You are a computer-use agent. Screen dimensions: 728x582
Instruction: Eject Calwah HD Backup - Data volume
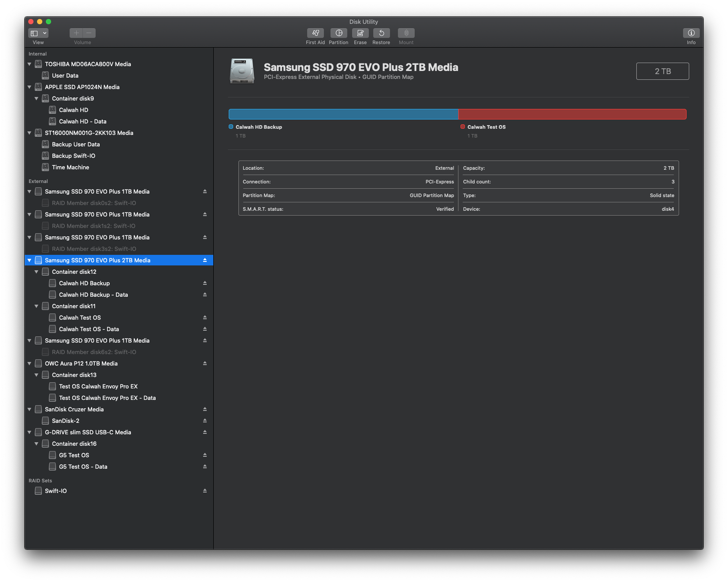tap(205, 295)
